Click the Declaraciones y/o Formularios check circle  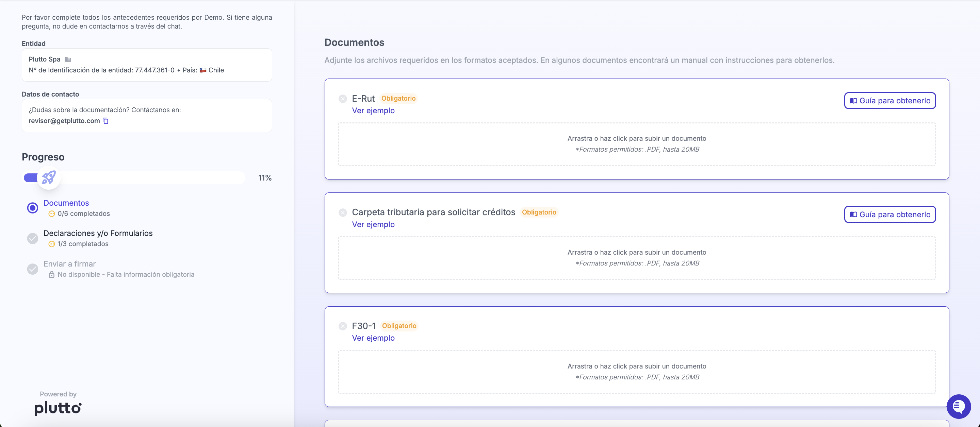click(33, 238)
